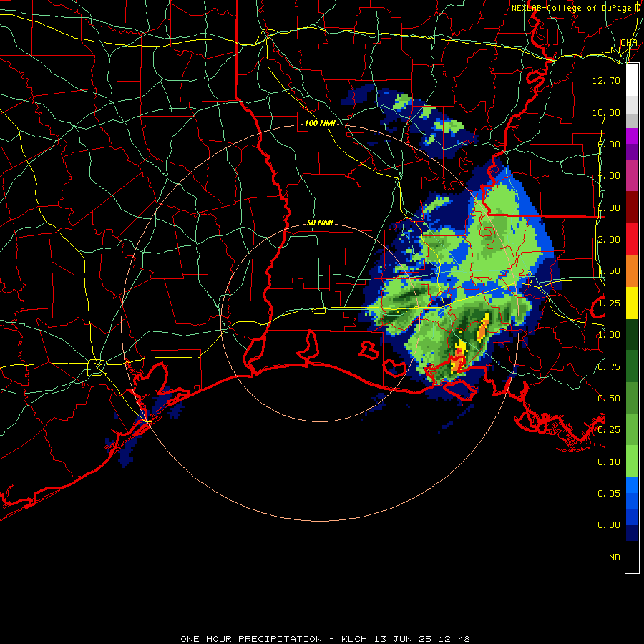Click the ND no-data label
Screen dimensions: 644x644
coord(615,557)
